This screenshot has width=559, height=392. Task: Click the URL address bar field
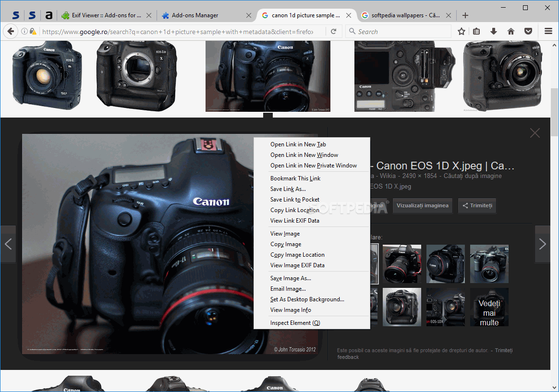(x=178, y=31)
